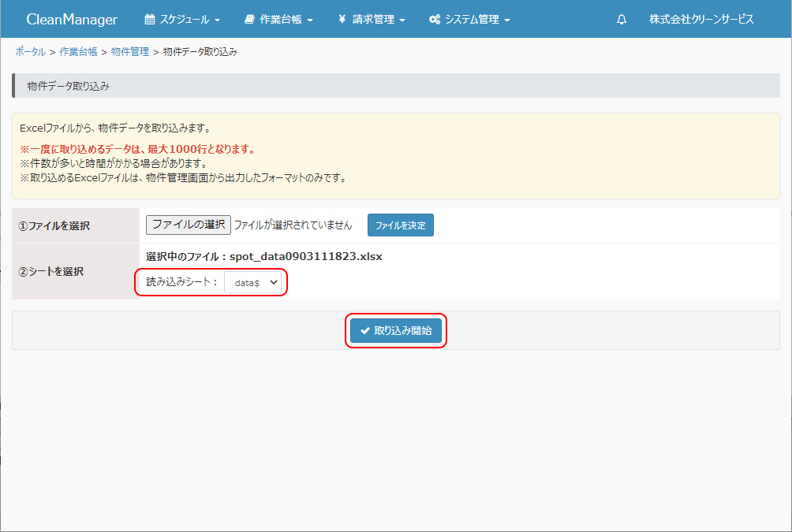Open the 請求管理 menu label
Viewport: 792px width, 532px height.
373,20
